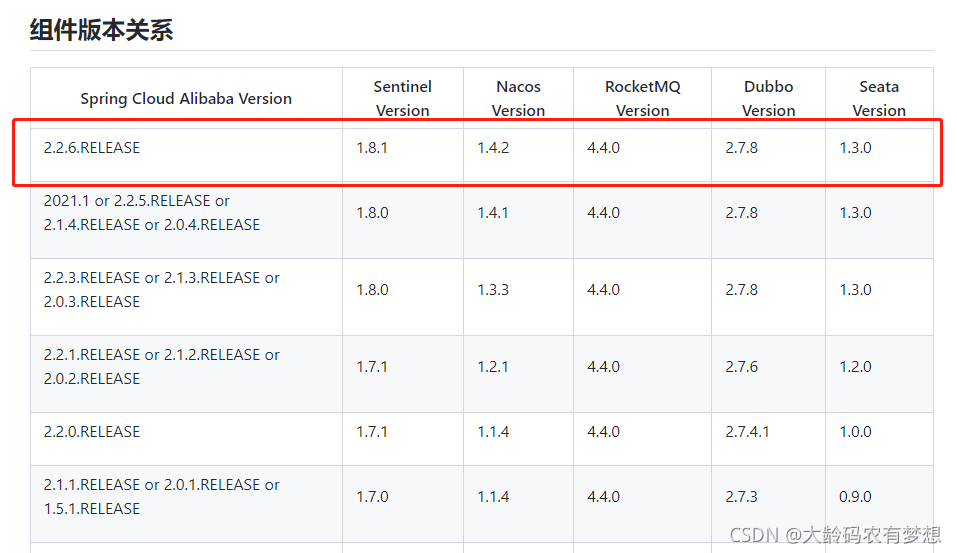Click Nacos "1.1.4" in the 2.1.1.RELEASE row

click(x=493, y=497)
